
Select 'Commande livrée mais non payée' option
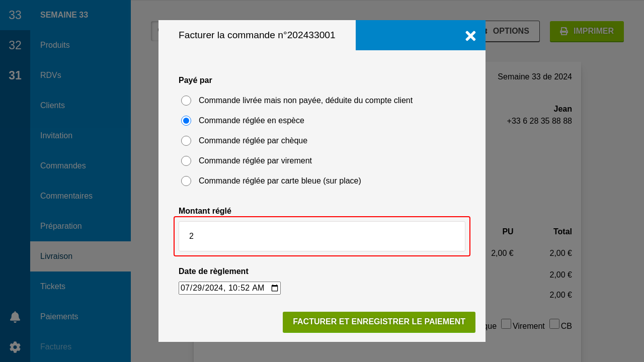click(186, 101)
